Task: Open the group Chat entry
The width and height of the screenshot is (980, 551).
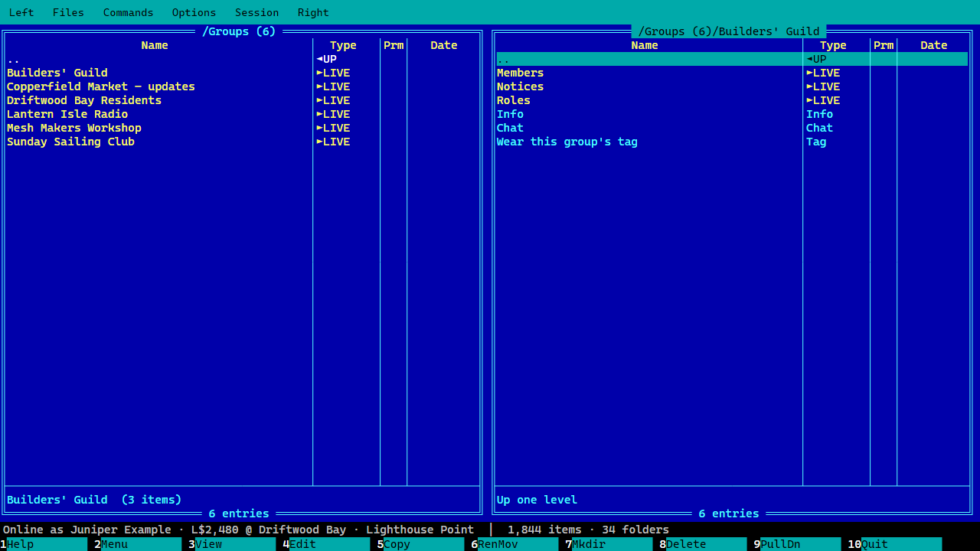Action: (732, 128)
